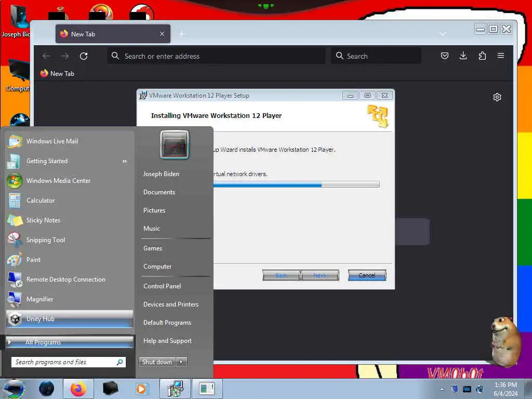Open Computer from the Start menu
This screenshot has height=399, width=532.
click(157, 267)
